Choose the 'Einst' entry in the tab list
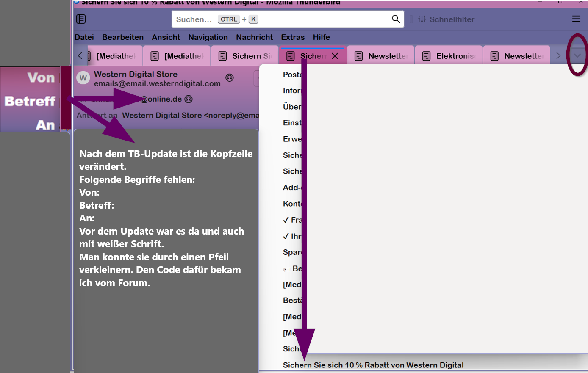 [292, 123]
